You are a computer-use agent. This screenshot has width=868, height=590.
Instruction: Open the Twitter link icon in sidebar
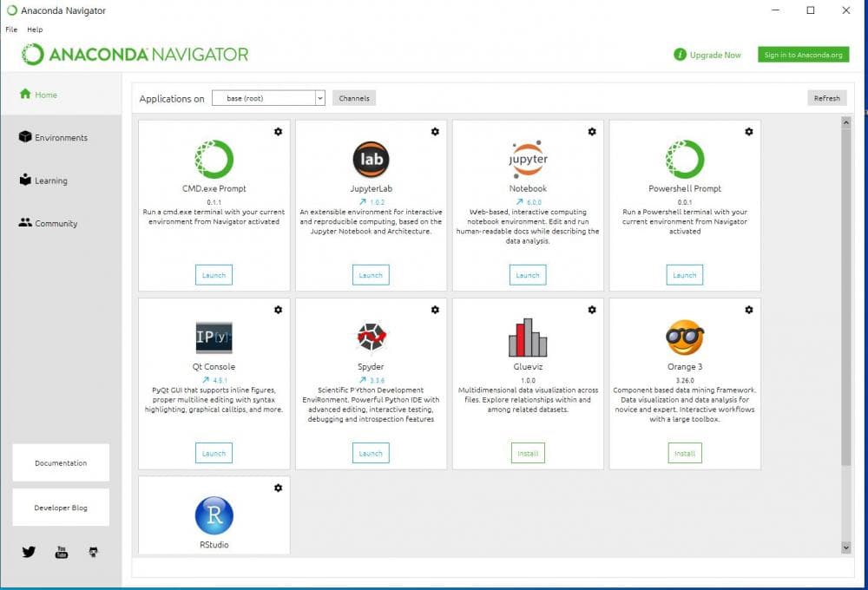click(29, 552)
